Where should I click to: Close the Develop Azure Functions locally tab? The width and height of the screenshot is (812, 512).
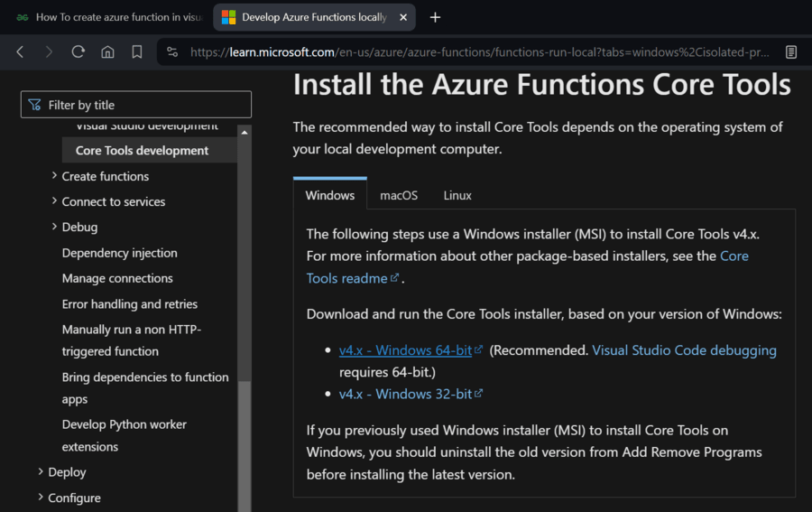[x=403, y=17]
